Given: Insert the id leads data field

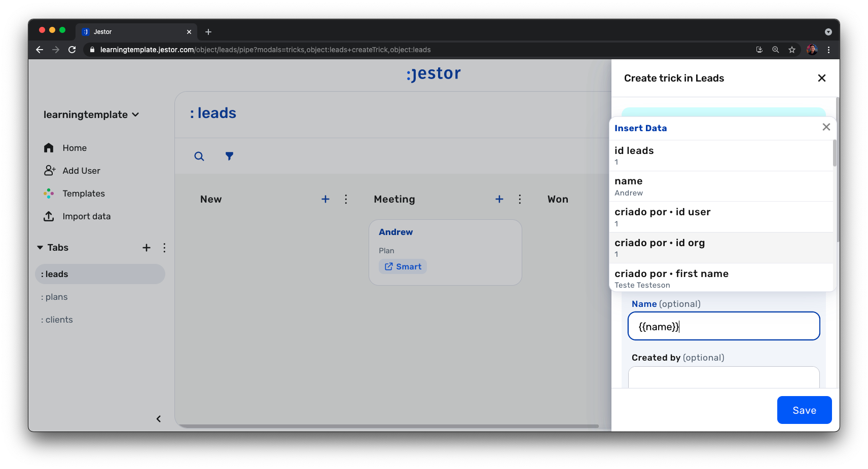Looking at the screenshot, I should (721, 155).
